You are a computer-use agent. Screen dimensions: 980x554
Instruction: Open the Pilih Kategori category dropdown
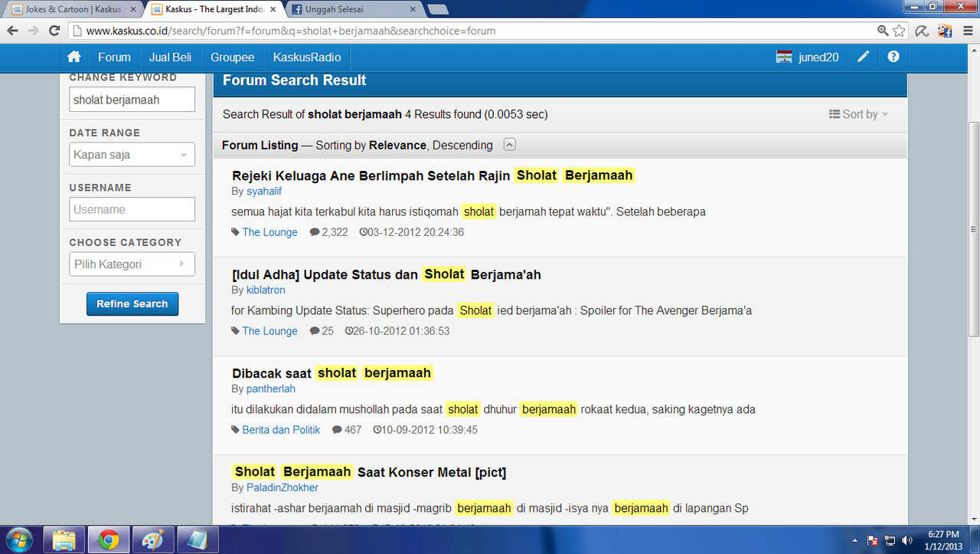pos(132,264)
